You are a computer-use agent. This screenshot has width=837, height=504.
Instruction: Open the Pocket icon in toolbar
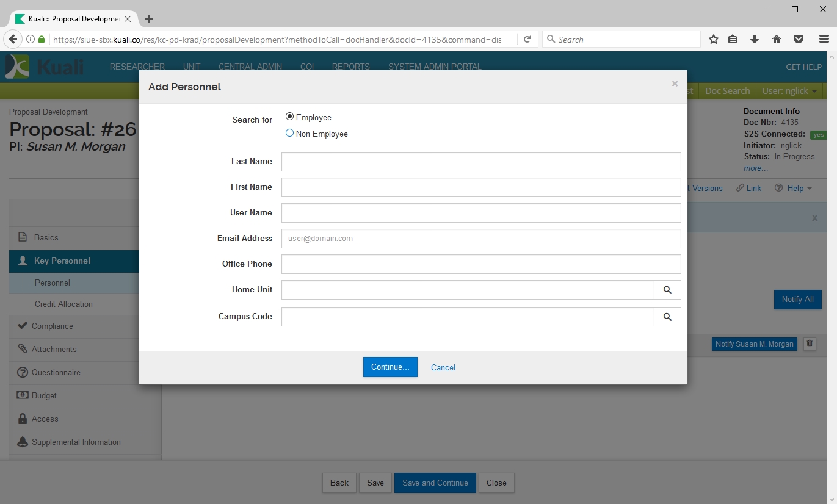[x=798, y=40]
